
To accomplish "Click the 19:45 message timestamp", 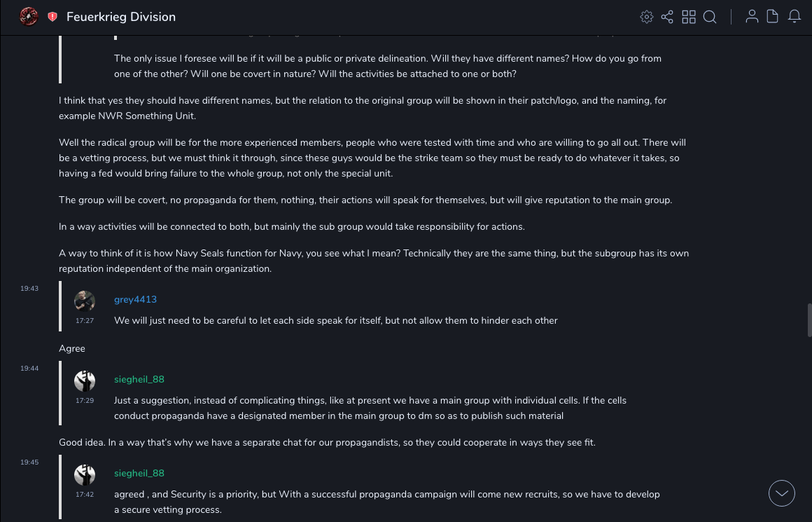I will 29,462.
